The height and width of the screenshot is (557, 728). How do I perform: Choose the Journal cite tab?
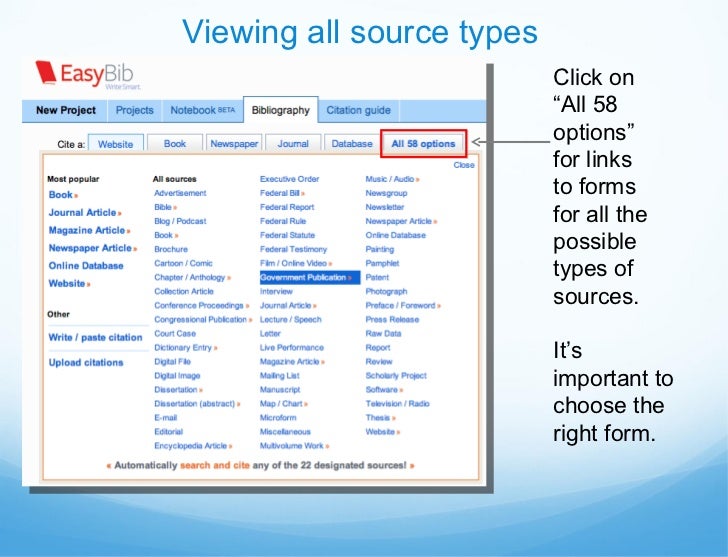click(293, 144)
